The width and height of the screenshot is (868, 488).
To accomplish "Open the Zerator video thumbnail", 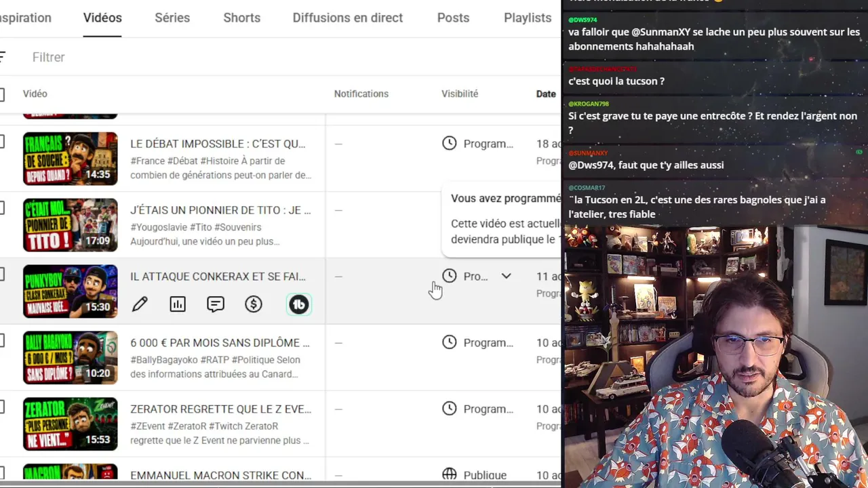I will coord(71,424).
